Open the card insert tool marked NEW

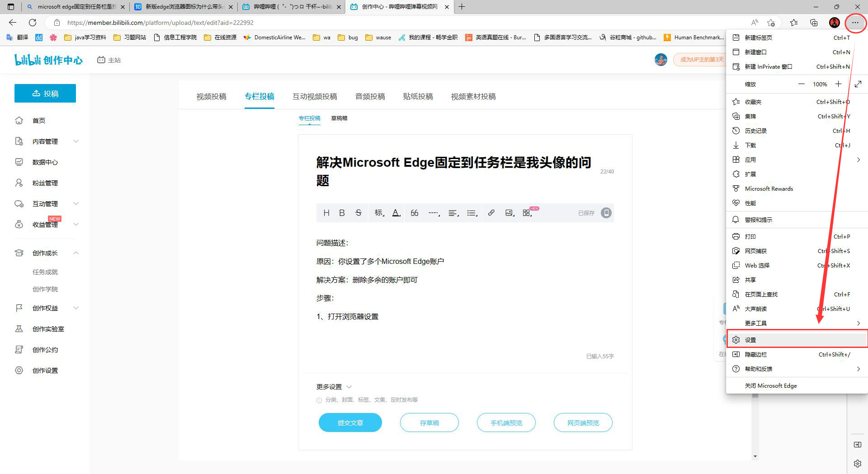[528, 213]
